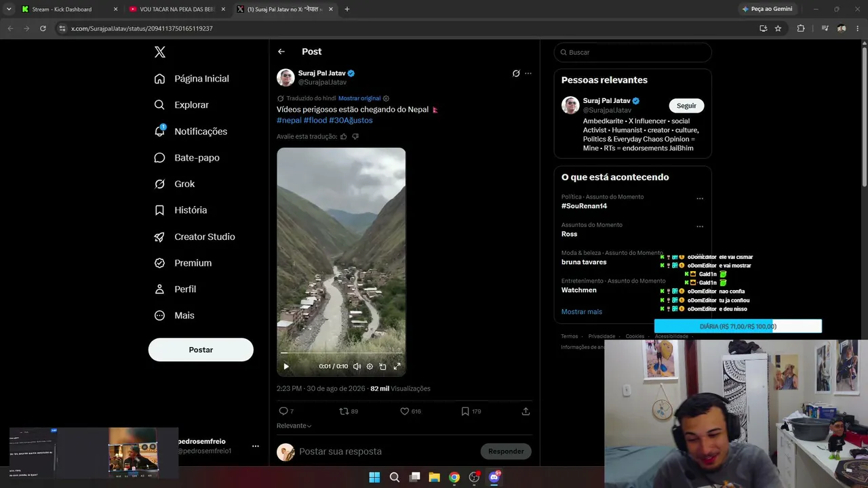Click the Responder button
The height and width of the screenshot is (488, 868).
tap(506, 451)
